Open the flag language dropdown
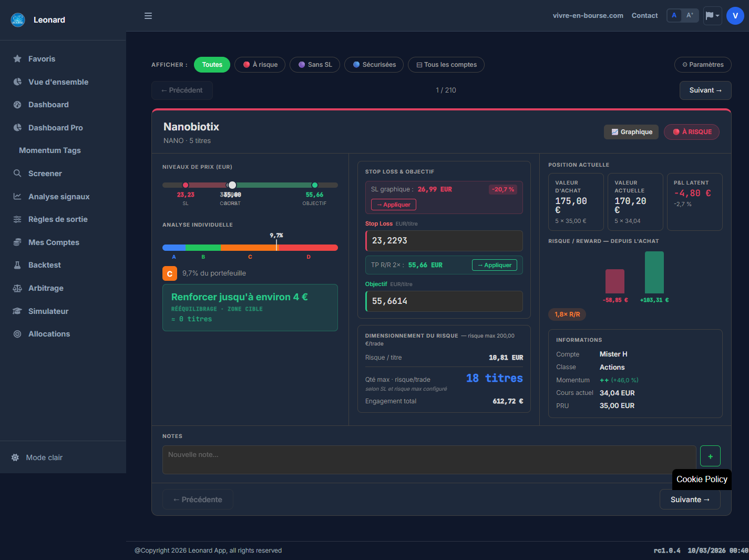749x560 pixels. pyautogui.click(x=713, y=16)
